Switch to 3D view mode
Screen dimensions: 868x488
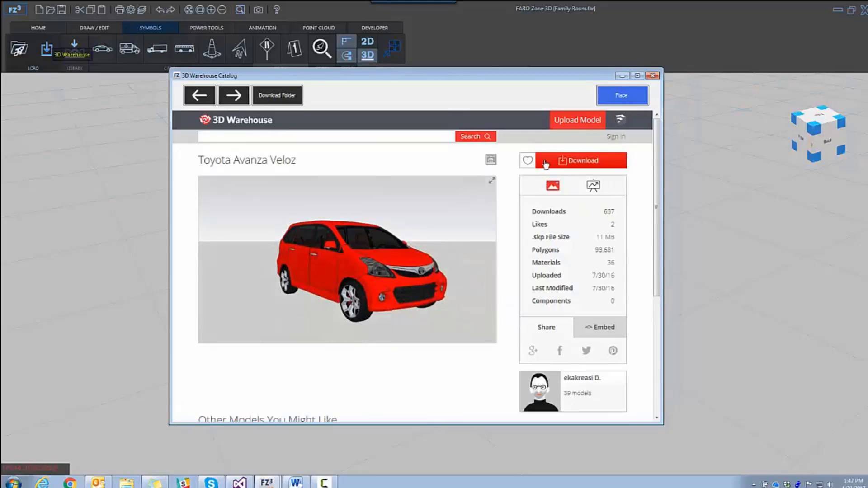coord(367,55)
